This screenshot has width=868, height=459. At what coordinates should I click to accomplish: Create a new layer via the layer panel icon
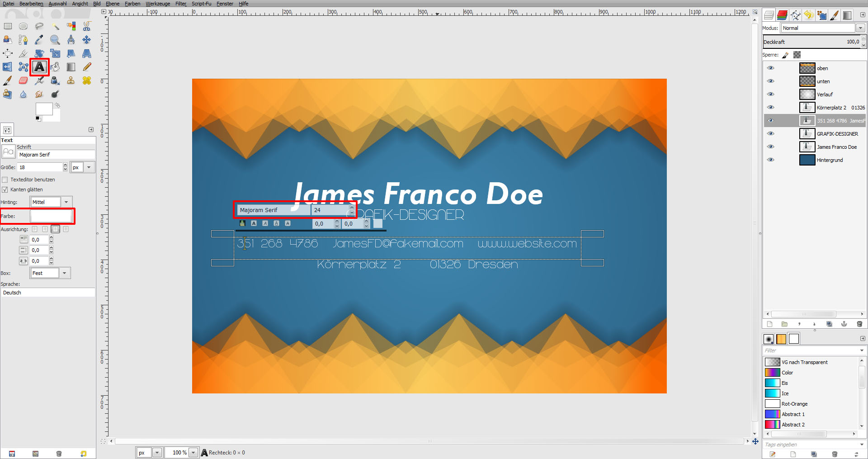pos(769,324)
